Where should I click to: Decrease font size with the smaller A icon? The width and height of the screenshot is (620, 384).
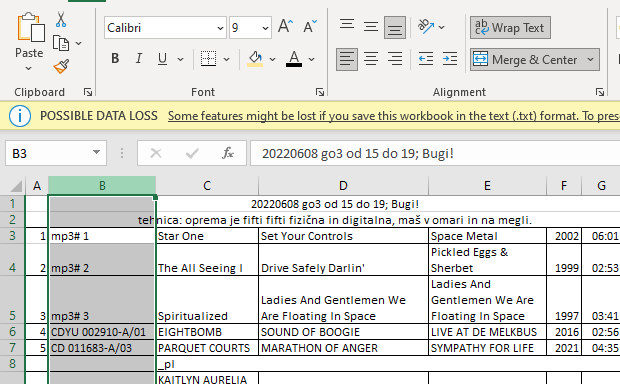click(310, 27)
